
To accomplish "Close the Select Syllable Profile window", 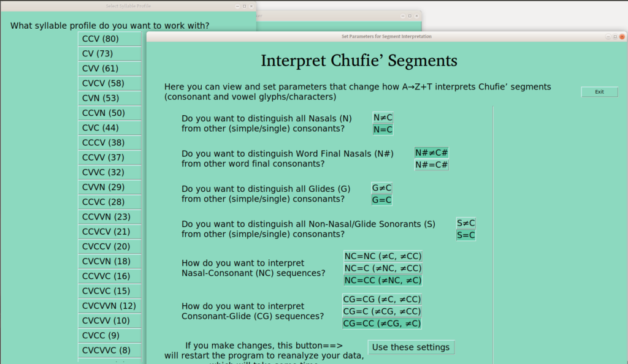I will (x=251, y=6).
